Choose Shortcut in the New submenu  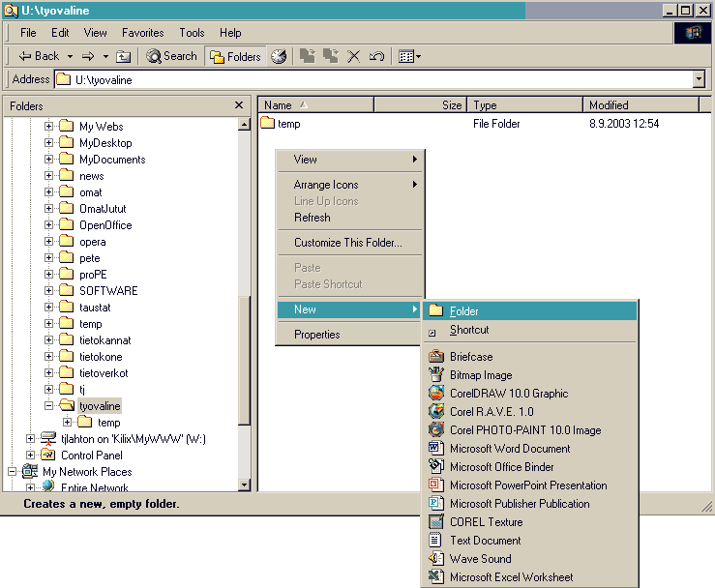point(529,330)
